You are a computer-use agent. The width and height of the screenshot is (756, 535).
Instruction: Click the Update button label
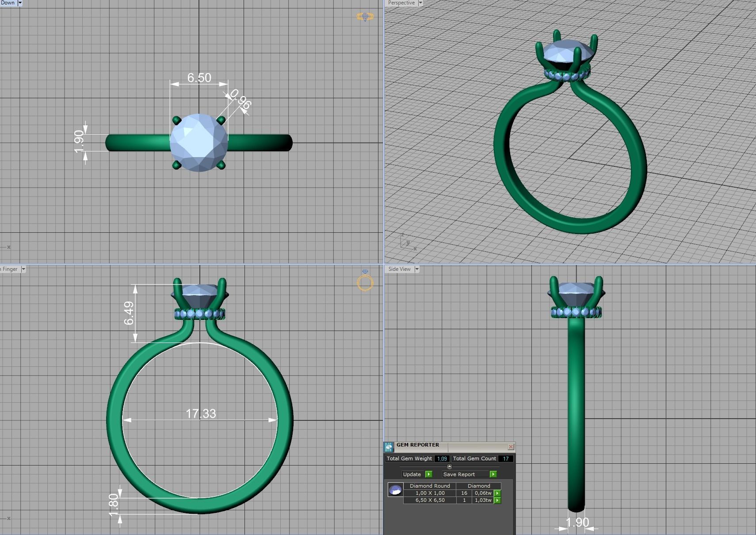(x=412, y=474)
